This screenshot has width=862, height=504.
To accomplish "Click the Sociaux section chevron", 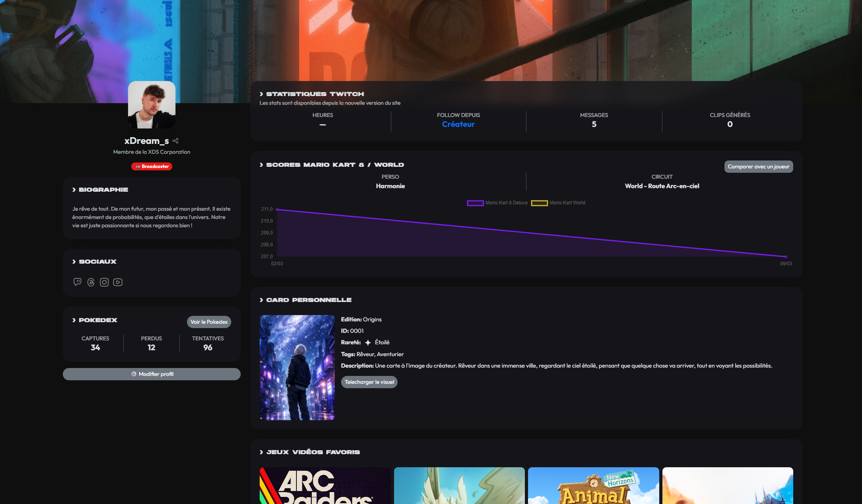I will [74, 262].
